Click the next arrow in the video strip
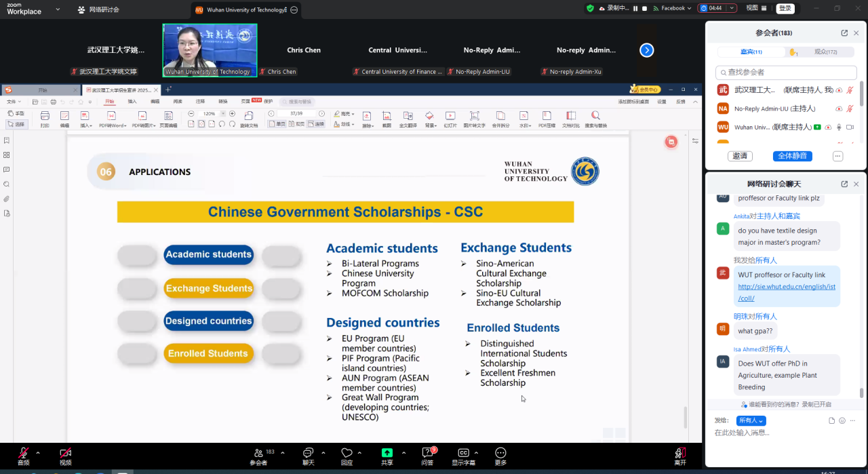868x474 pixels. 647,50
